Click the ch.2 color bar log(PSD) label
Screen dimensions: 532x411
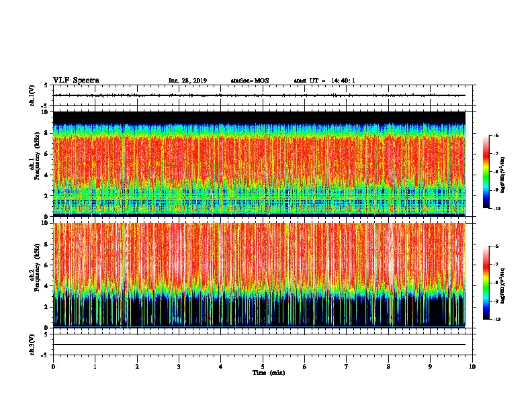point(502,285)
